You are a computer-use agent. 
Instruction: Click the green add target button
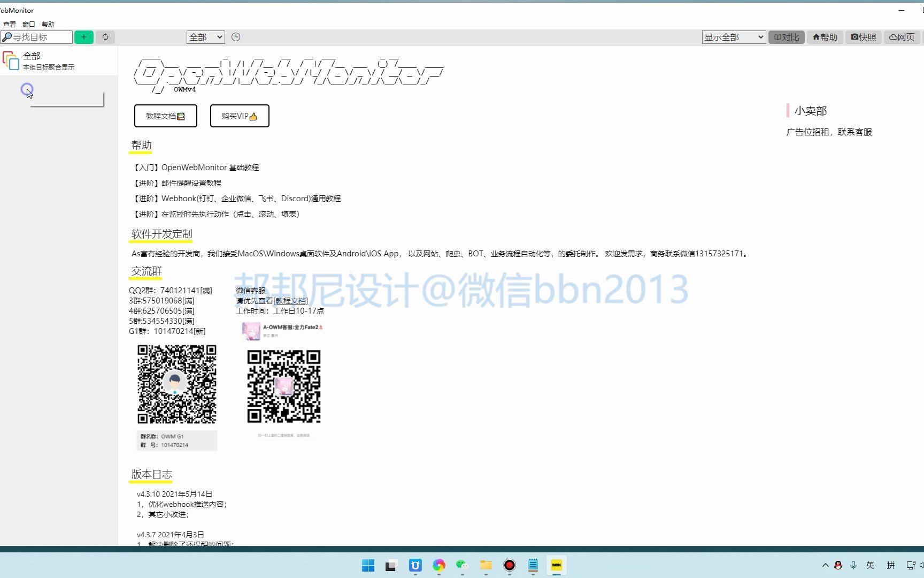[x=84, y=37]
